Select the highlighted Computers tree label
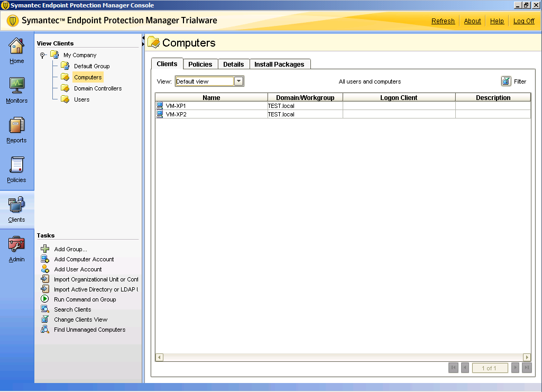Image resolution: width=542 pixels, height=392 pixels. click(88, 77)
